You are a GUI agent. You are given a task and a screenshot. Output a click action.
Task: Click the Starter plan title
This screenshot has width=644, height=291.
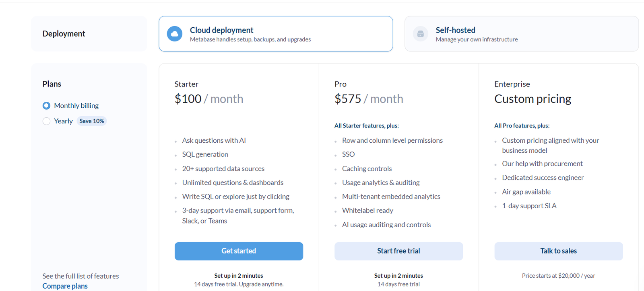(x=186, y=84)
